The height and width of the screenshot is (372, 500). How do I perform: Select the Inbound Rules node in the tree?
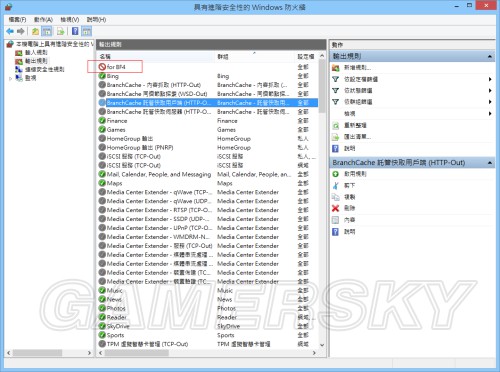click(x=36, y=52)
